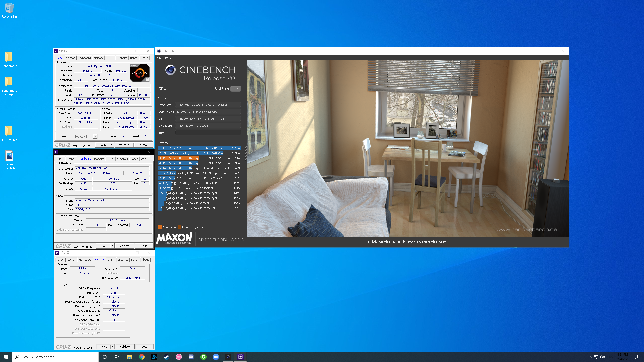Click the rendered room image preview
644x362 pixels.
pos(407,148)
